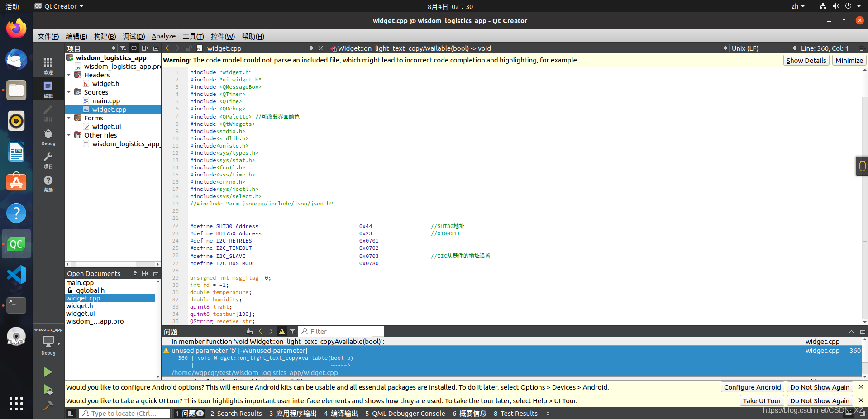Close the widget.cpp document

320,48
